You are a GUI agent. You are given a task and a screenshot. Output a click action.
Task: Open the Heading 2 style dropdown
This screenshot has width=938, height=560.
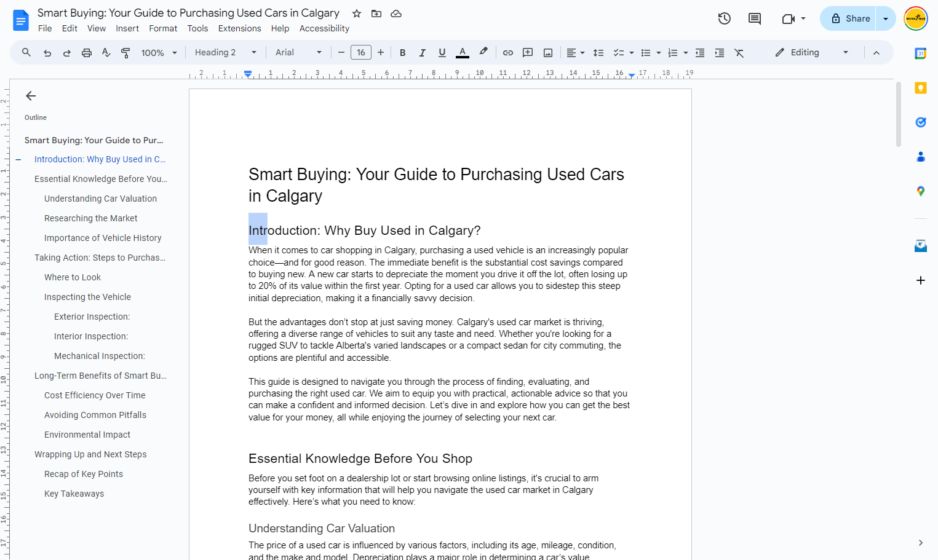click(x=226, y=53)
